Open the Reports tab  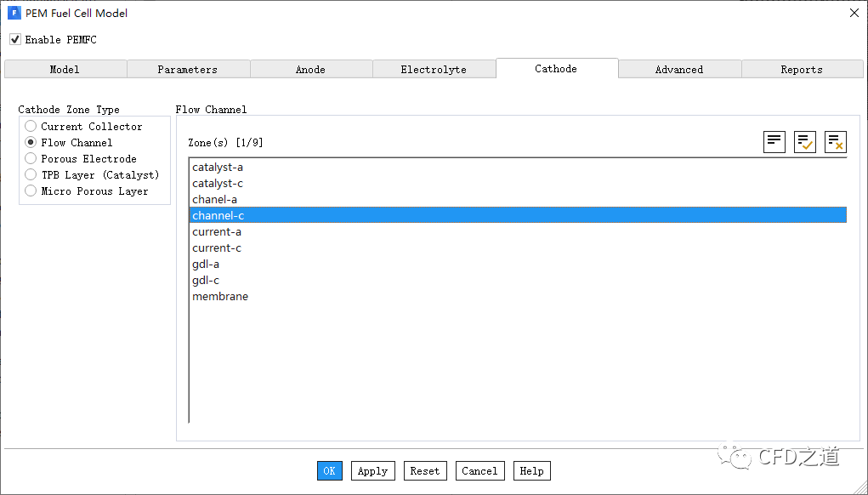802,70
